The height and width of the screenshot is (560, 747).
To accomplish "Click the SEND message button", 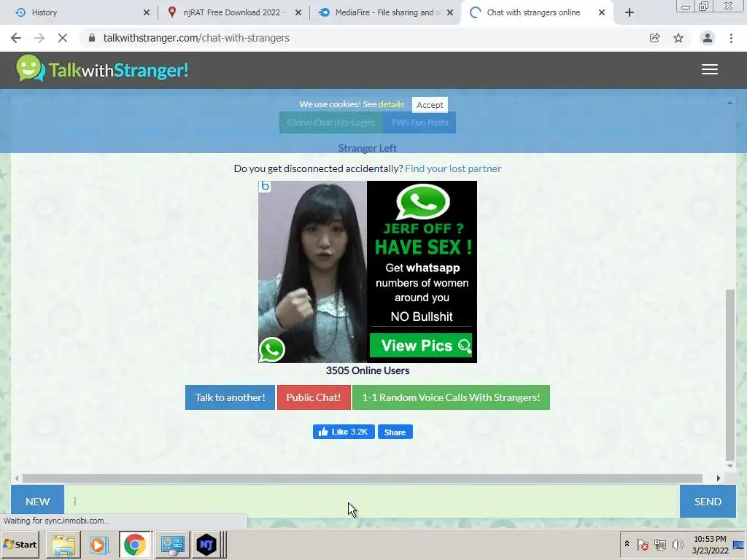I will pyautogui.click(x=708, y=502).
